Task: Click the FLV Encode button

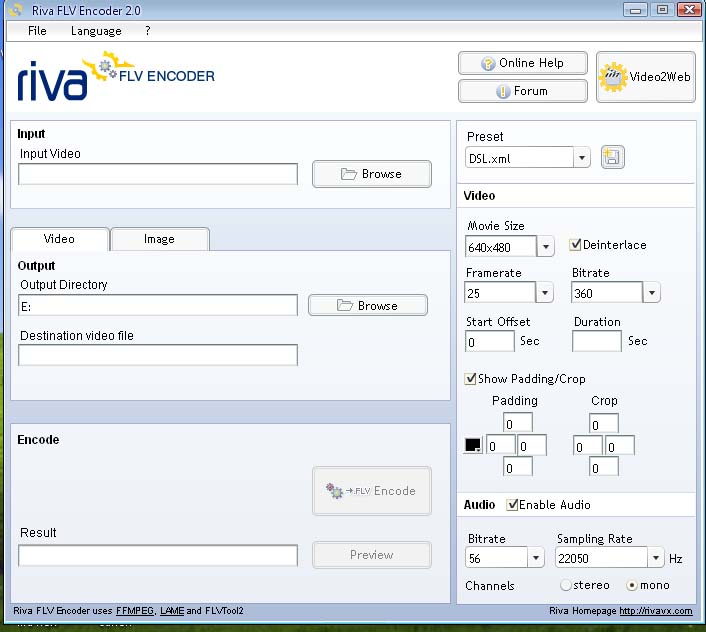Action: pyautogui.click(x=372, y=491)
